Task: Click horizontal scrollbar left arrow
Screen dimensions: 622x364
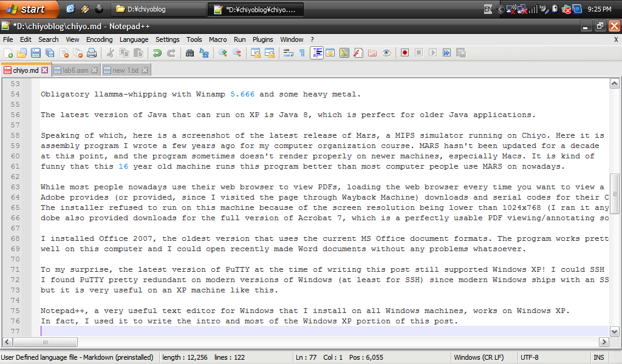Action: point(7,342)
